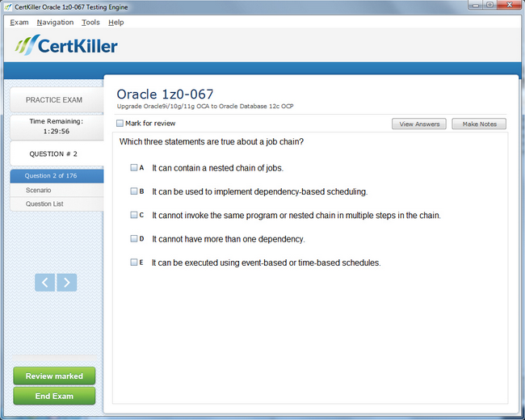
Task: Go to the previous question arrow
Action: coord(44,283)
